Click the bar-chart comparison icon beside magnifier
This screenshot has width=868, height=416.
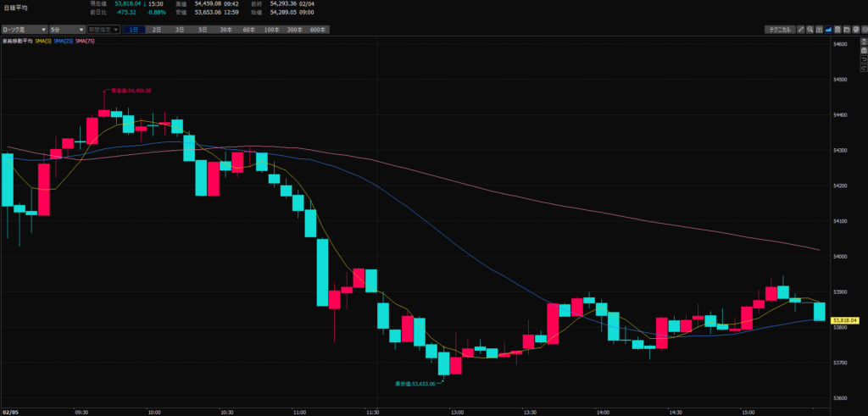coord(818,29)
